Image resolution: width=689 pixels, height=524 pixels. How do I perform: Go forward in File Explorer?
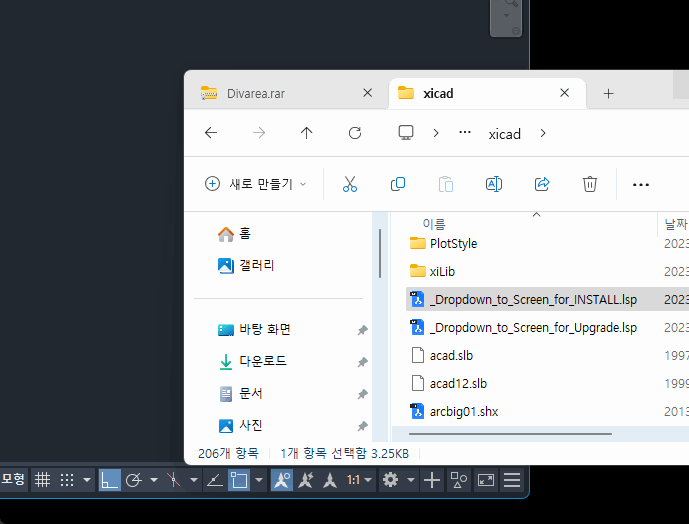point(259,133)
